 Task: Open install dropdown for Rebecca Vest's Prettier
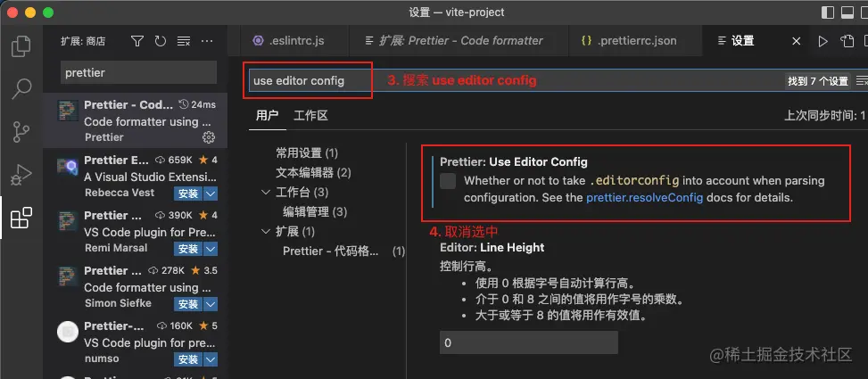(x=211, y=194)
